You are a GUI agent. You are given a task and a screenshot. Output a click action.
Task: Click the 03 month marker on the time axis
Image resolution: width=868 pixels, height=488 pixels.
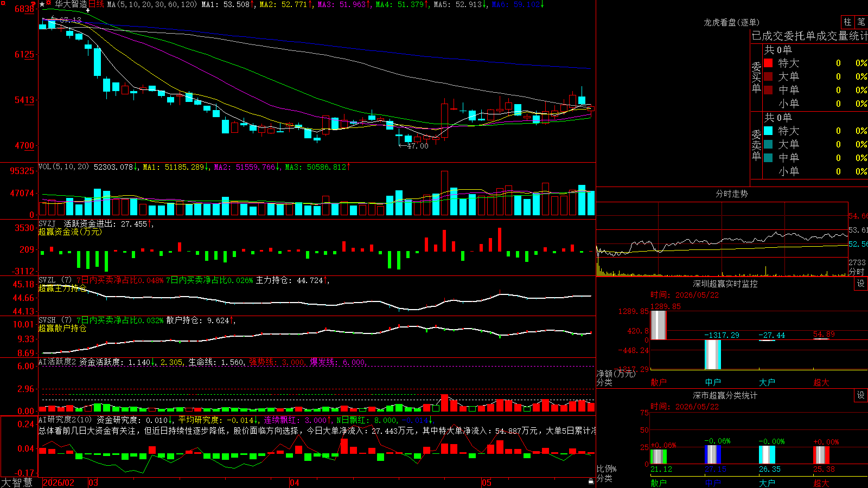pyautogui.click(x=93, y=483)
